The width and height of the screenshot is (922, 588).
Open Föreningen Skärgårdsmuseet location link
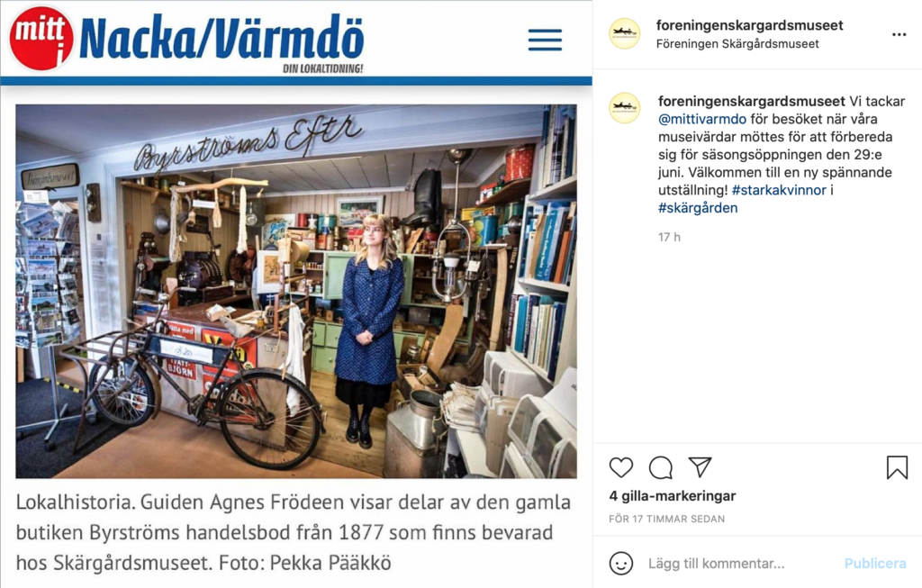coord(737,43)
